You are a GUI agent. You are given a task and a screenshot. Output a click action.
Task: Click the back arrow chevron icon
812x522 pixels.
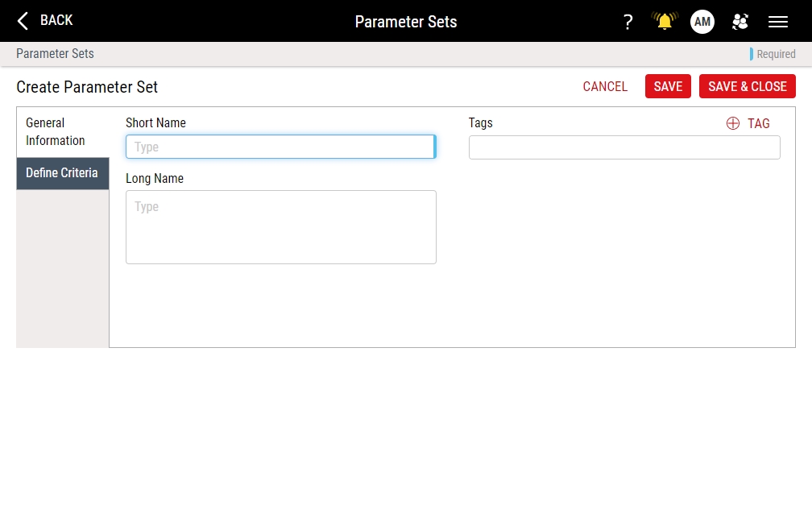(23, 21)
